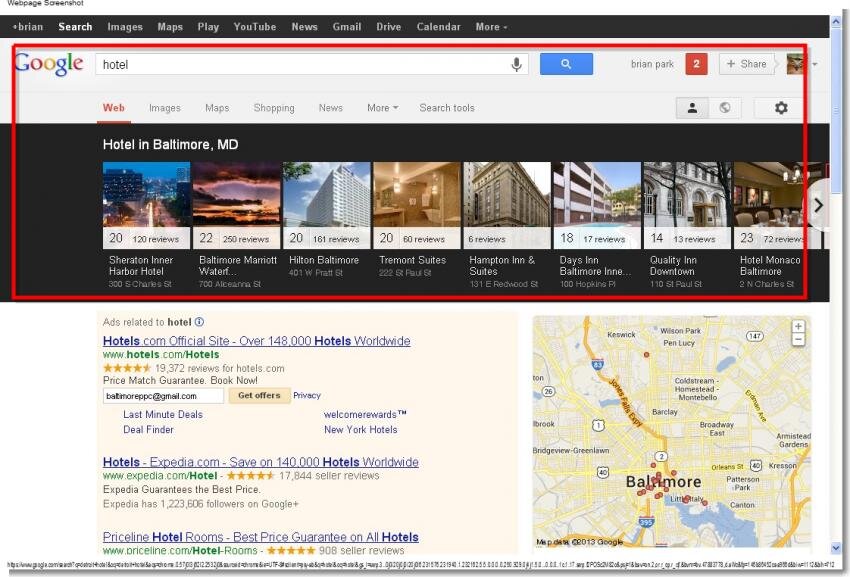The width and height of the screenshot is (850, 577).
Task: Switch to Images results tab
Action: 165,108
